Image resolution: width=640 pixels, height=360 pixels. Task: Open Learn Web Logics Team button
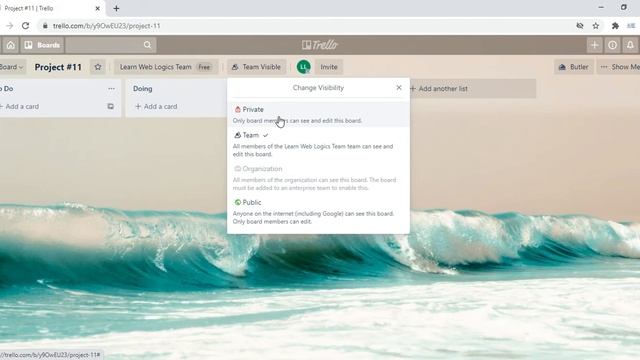click(x=166, y=67)
